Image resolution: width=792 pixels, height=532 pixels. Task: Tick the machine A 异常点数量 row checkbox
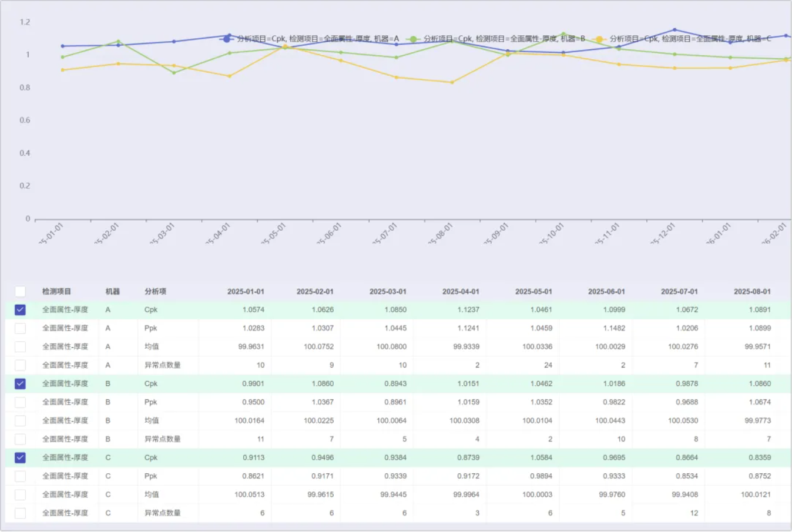[20, 365]
